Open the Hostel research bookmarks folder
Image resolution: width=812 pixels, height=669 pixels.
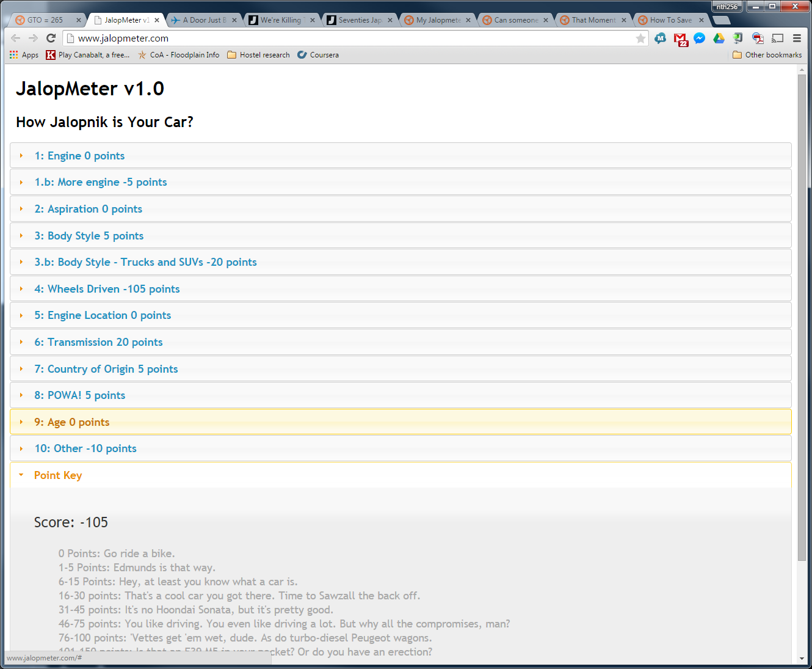[258, 55]
